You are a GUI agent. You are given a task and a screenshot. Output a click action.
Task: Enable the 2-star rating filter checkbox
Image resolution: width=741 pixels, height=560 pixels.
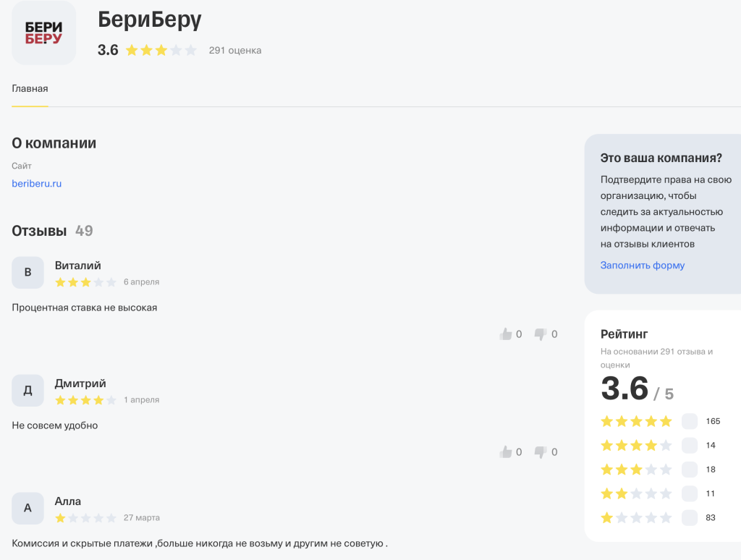[690, 493]
